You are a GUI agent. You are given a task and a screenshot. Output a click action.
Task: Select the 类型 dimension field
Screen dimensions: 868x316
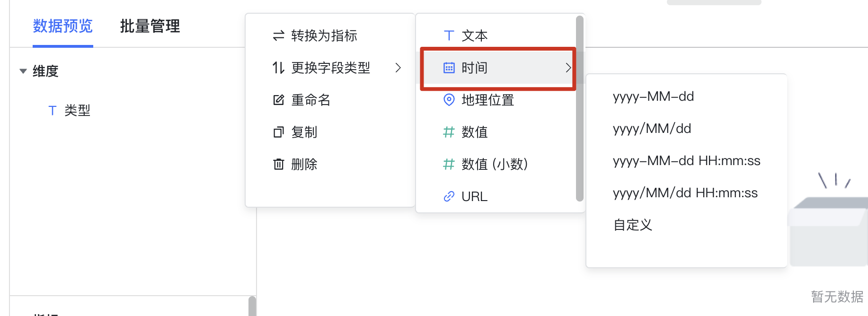[x=77, y=110]
